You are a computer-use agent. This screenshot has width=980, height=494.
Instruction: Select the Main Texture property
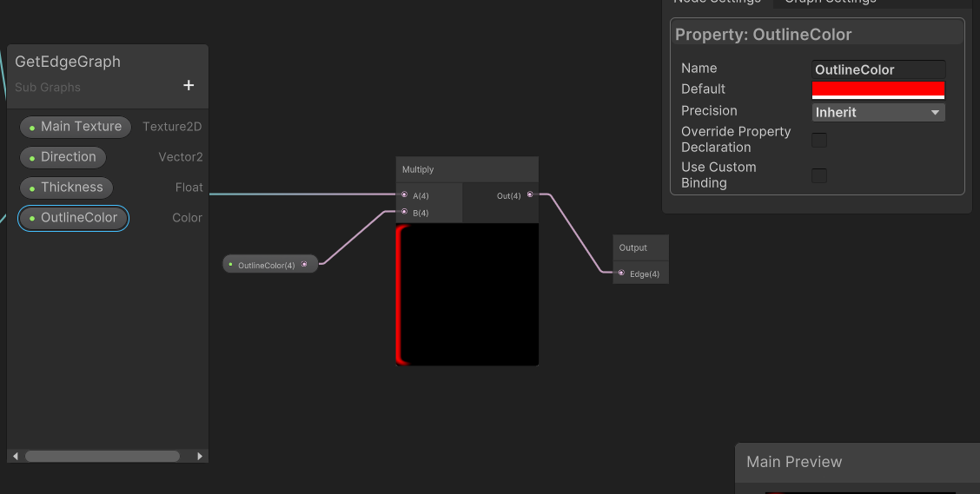click(75, 127)
